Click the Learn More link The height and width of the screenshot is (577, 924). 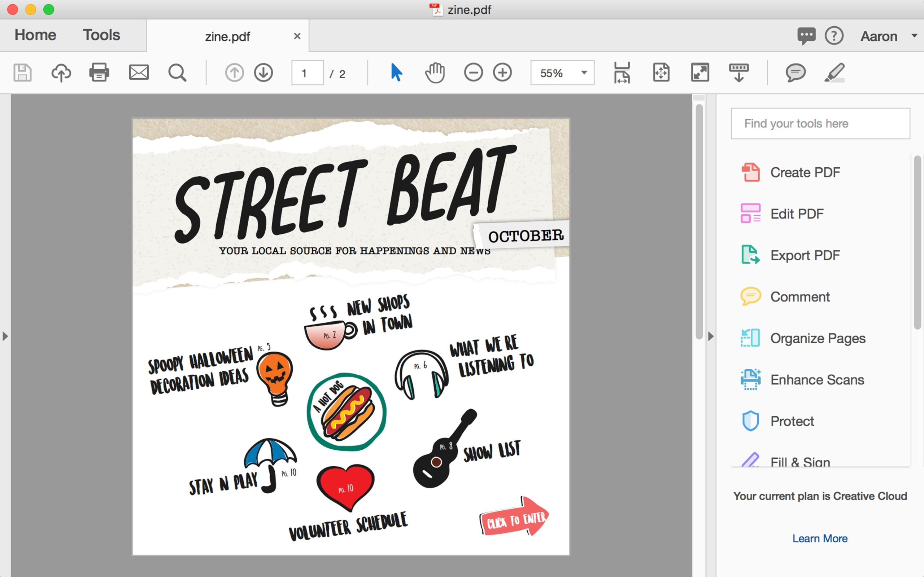click(820, 538)
